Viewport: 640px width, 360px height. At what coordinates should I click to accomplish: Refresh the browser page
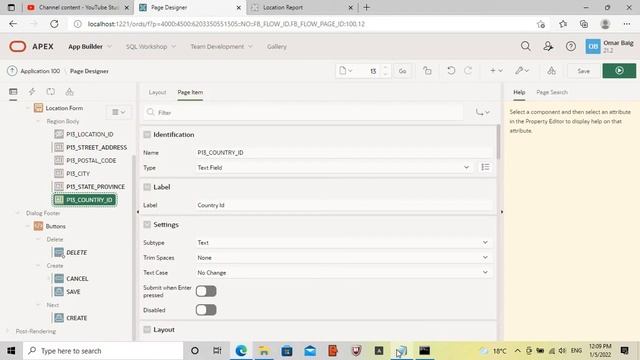click(x=54, y=24)
